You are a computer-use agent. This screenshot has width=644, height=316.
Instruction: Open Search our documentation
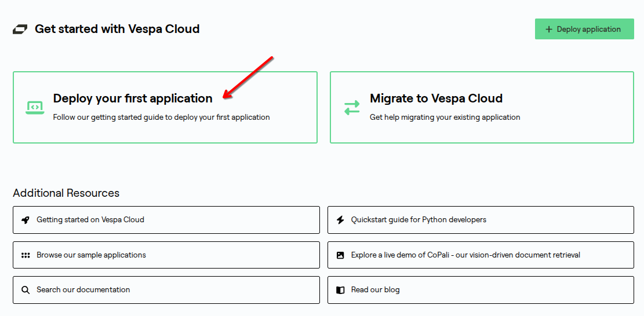click(83, 290)
